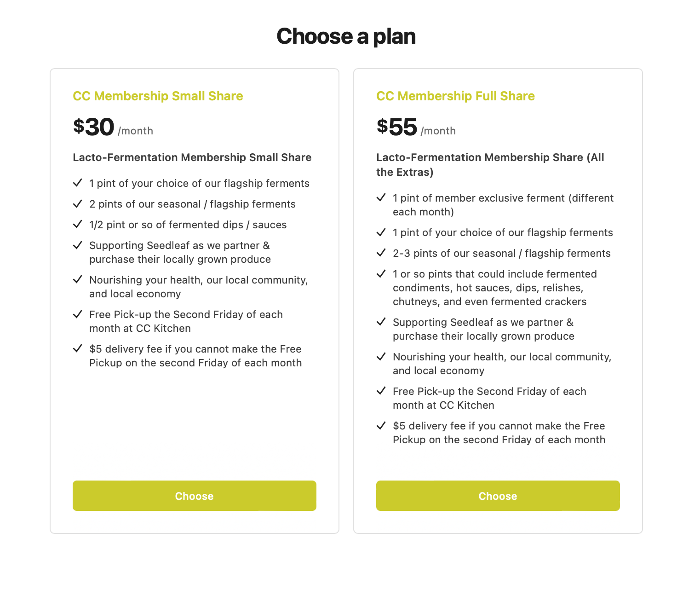Screen dimensions: 700x591
Task: Click Small Share Nourishing your health checkmark
Action: pyautogui.click(x=77, y=279)
